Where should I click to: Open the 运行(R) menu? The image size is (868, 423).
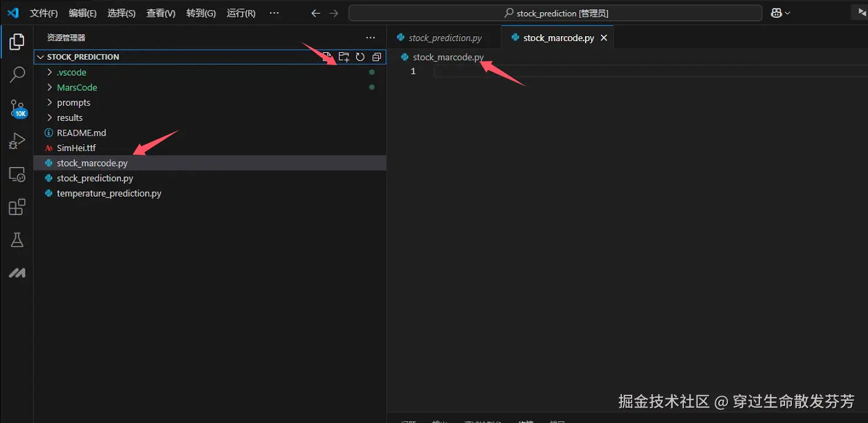point(241,13)
